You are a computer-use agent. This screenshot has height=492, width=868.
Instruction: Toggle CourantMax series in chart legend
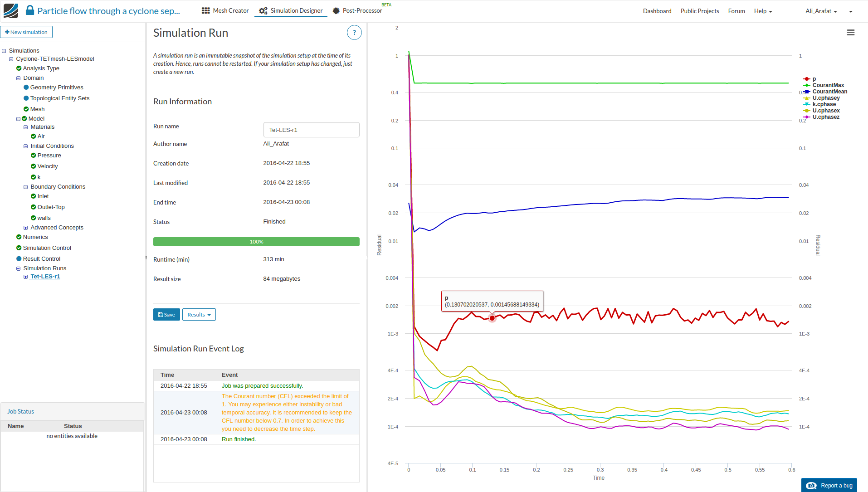tap(828, 85)
